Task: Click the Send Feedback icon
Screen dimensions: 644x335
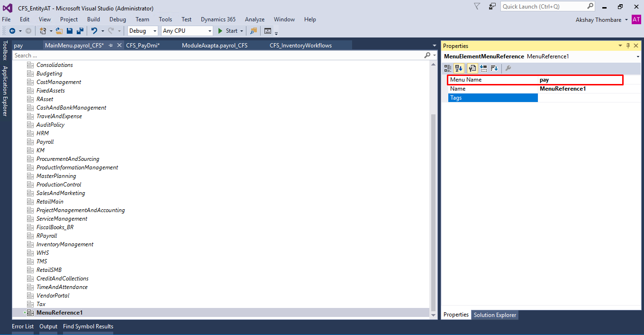Action: pos(492,6)
